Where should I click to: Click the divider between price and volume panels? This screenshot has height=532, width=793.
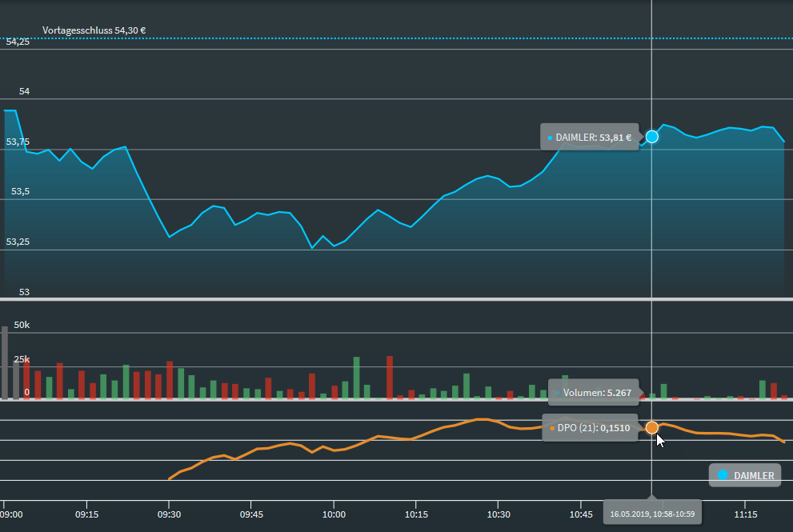[x=396, y=299]
